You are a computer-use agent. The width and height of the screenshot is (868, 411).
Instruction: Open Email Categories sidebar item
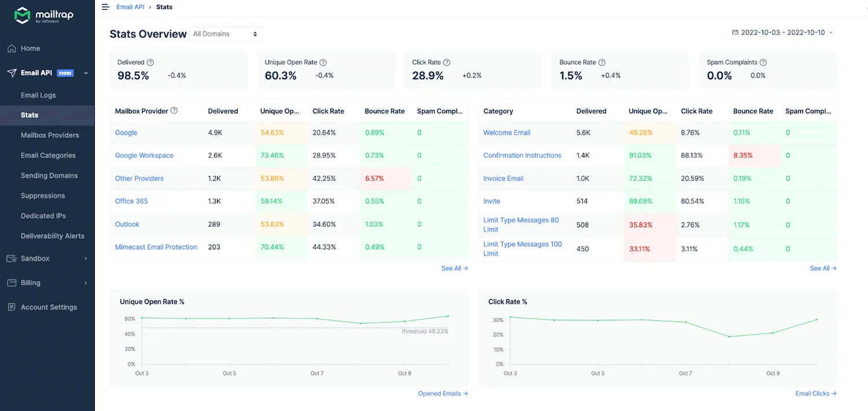click(48, 155)
